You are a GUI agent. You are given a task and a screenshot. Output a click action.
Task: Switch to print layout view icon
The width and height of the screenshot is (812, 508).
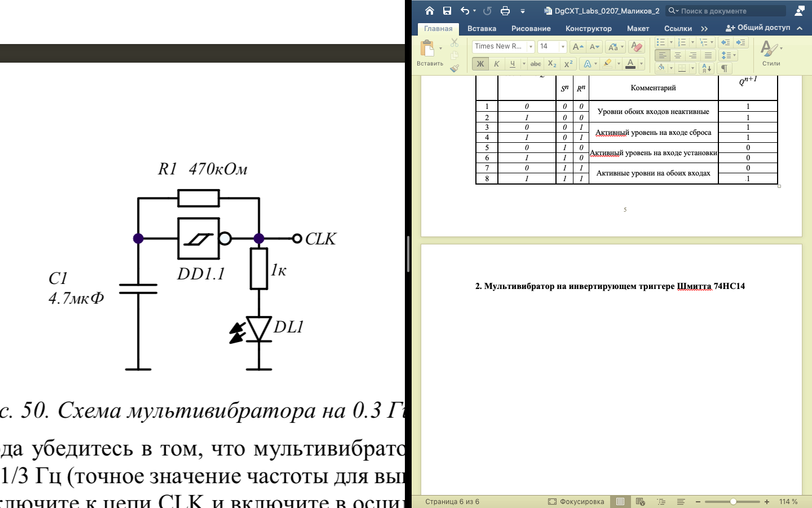[620, 501]
